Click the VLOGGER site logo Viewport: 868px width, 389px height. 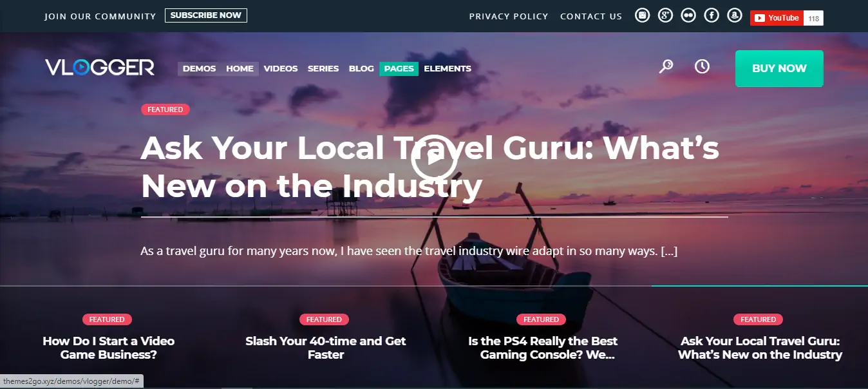[x=100, y=68]
